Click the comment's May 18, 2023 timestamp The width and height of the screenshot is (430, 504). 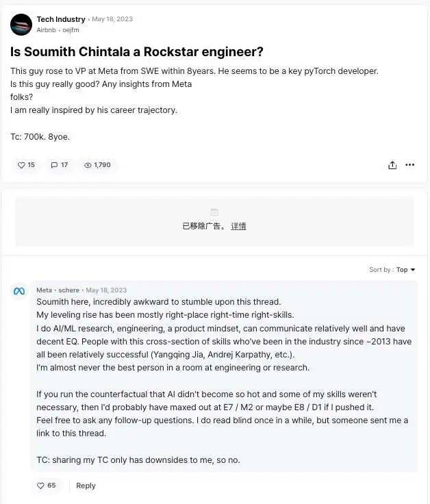106,290
